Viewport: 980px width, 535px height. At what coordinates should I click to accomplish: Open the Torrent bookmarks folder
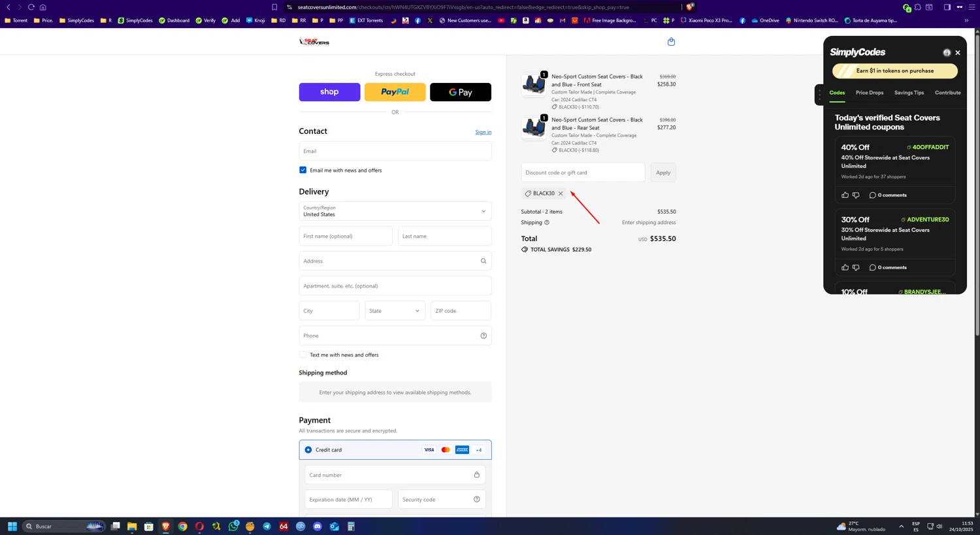[x=16, y=20]
